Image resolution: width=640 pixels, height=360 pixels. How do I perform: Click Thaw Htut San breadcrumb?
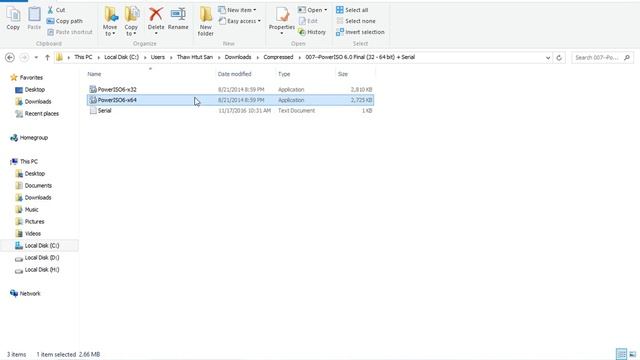(195, 57)
